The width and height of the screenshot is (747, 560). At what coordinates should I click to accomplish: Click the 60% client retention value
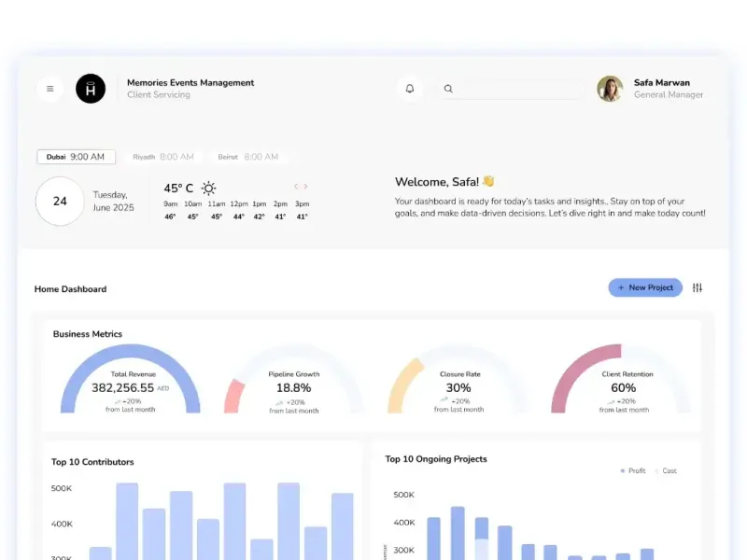click(x=623, y=388)
